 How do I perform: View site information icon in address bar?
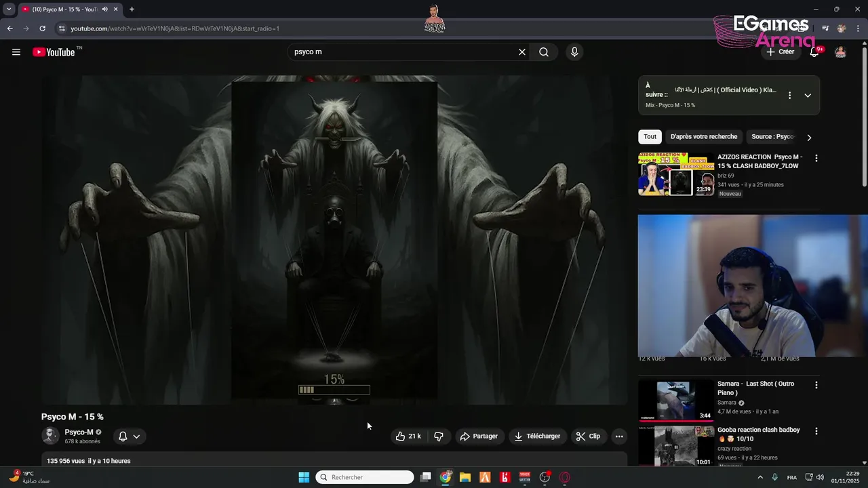pos(62,28)
